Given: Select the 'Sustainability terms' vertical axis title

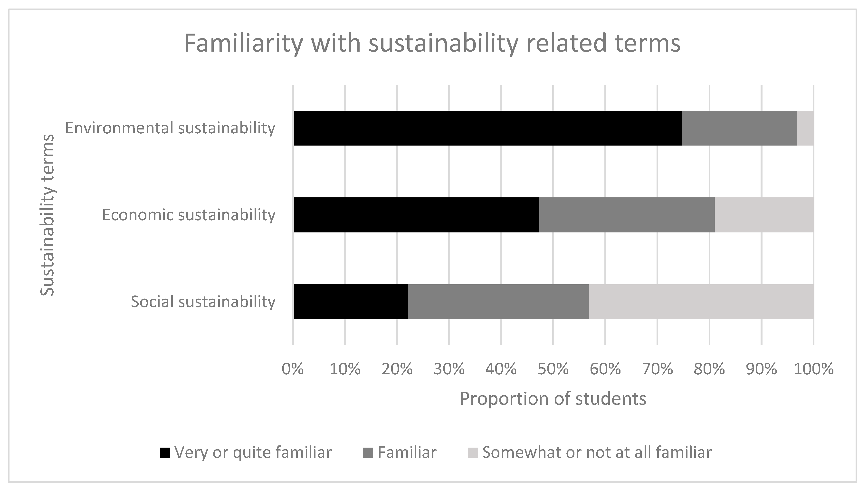Looking at the screenshot, I should (x=48, y=215).
